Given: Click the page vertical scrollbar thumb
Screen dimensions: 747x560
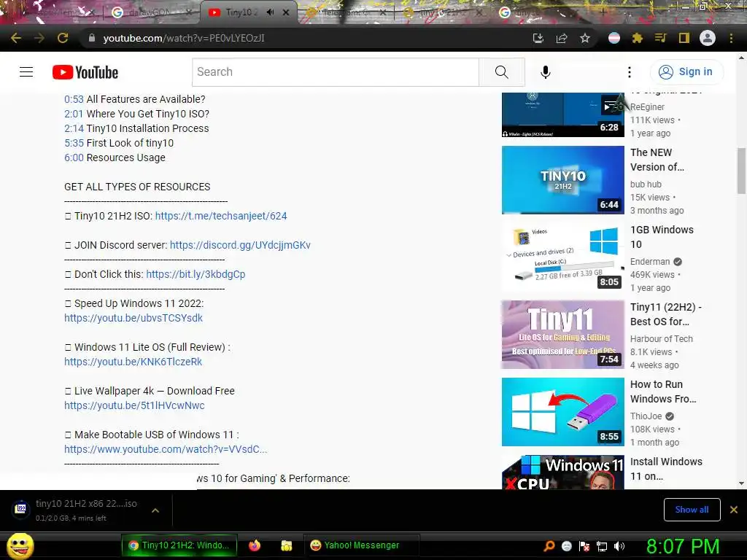Looking at the screenshot, I should tap(741, 171).
